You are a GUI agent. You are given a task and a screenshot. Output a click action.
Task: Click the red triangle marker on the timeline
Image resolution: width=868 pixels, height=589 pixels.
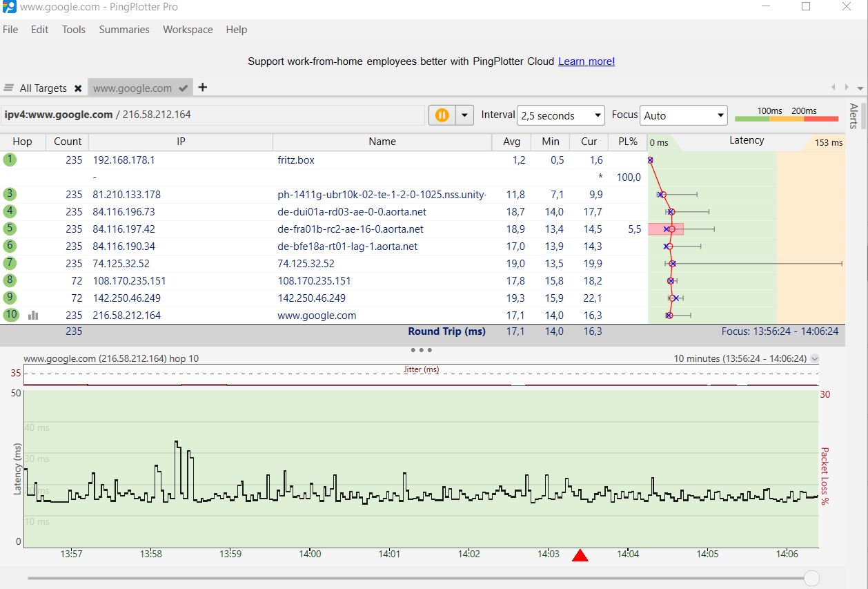(580, 554)
